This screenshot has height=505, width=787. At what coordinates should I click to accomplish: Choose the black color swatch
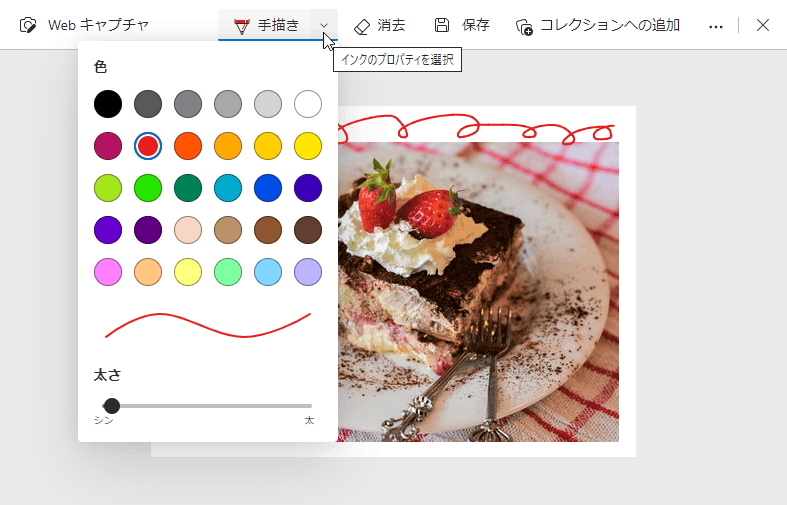(x=108, y=104)
